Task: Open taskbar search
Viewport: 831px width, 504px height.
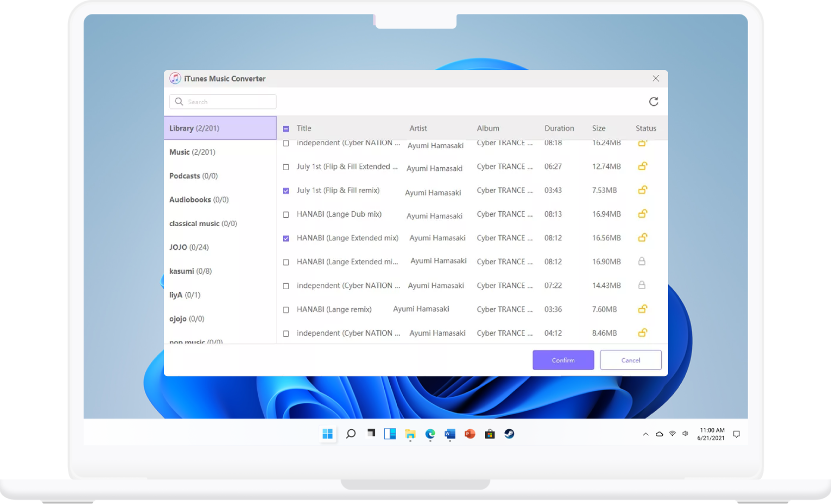Action: click(351, 434)
